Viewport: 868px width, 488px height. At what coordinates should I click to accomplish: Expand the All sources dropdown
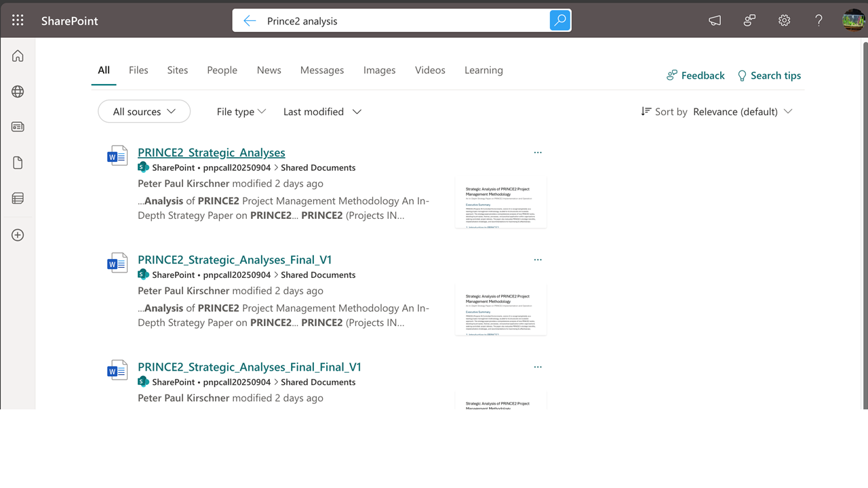point(144,112)
